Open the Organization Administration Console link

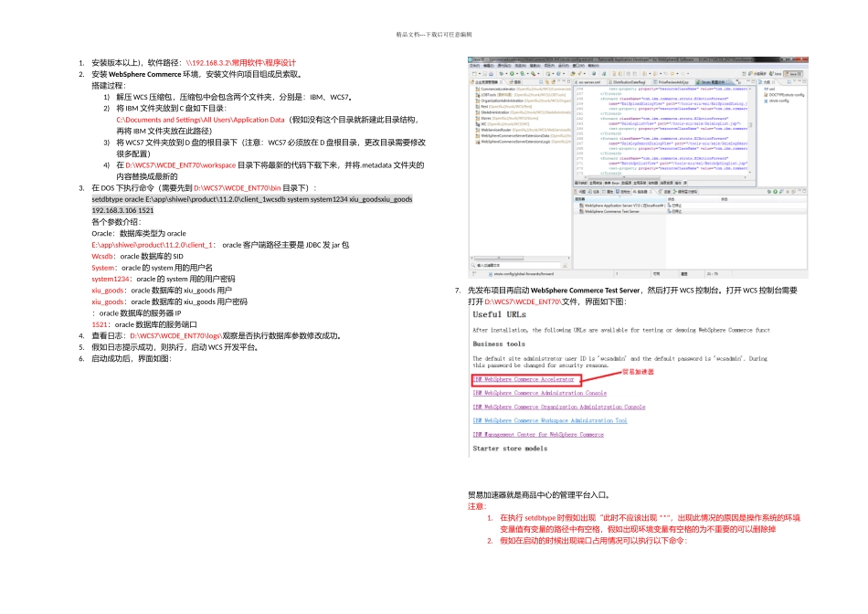click(x=559, y=407)
